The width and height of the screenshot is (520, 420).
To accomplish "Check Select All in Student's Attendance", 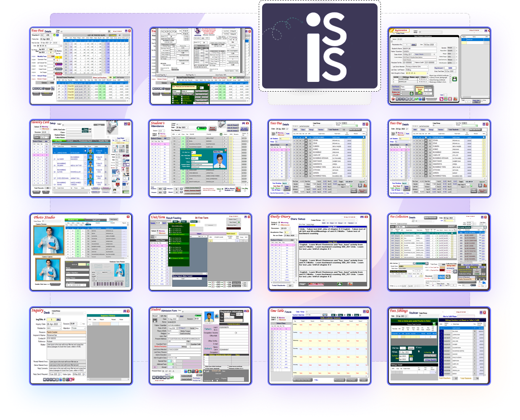I will (x=220, y=191).
